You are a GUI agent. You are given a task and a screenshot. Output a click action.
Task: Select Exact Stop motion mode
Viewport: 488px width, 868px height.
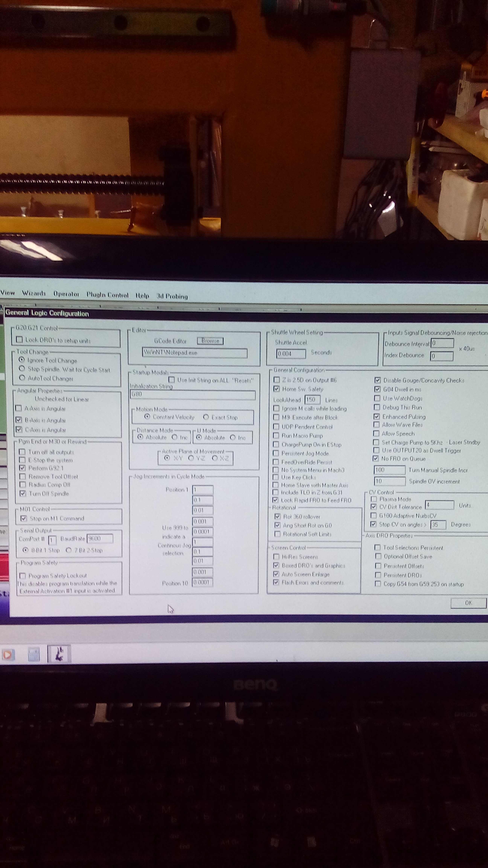click(206, 417)
